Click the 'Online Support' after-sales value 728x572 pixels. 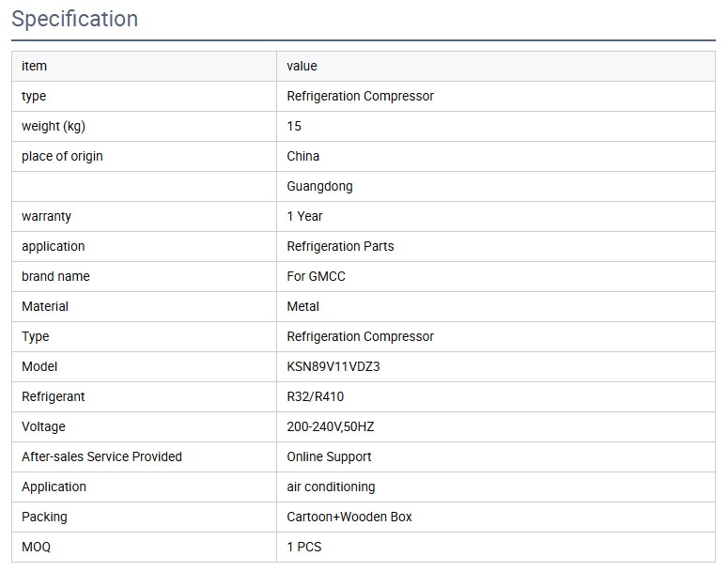point(329,456)
